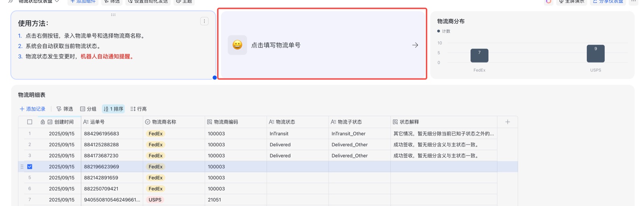644x206 pixels.
Task: Add a new column with the plus icon
Action: (508, 122)
